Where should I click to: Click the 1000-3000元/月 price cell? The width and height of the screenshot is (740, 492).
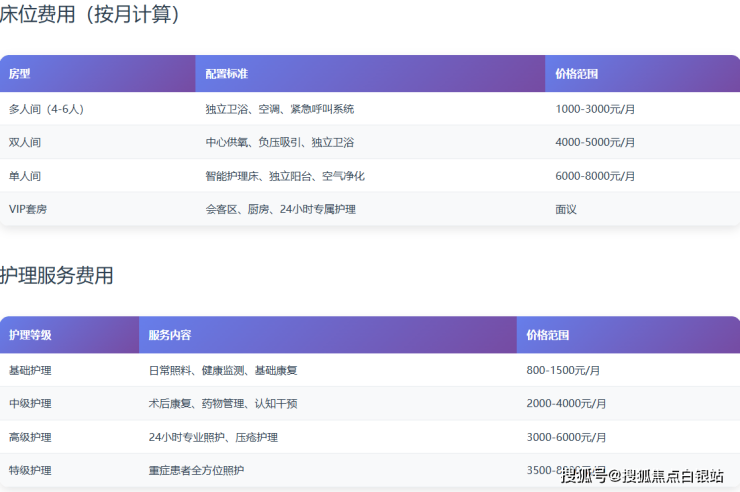[595, 109]
